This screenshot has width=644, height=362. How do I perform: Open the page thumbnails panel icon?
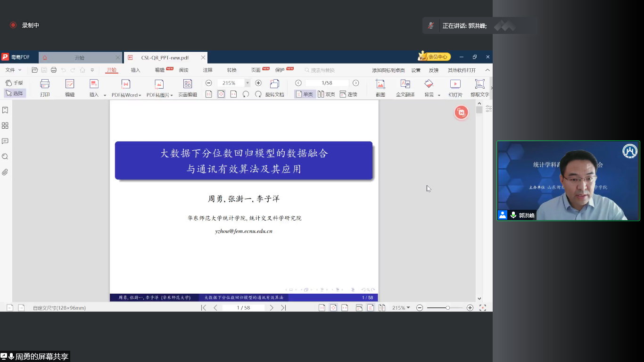pos(5,126)
